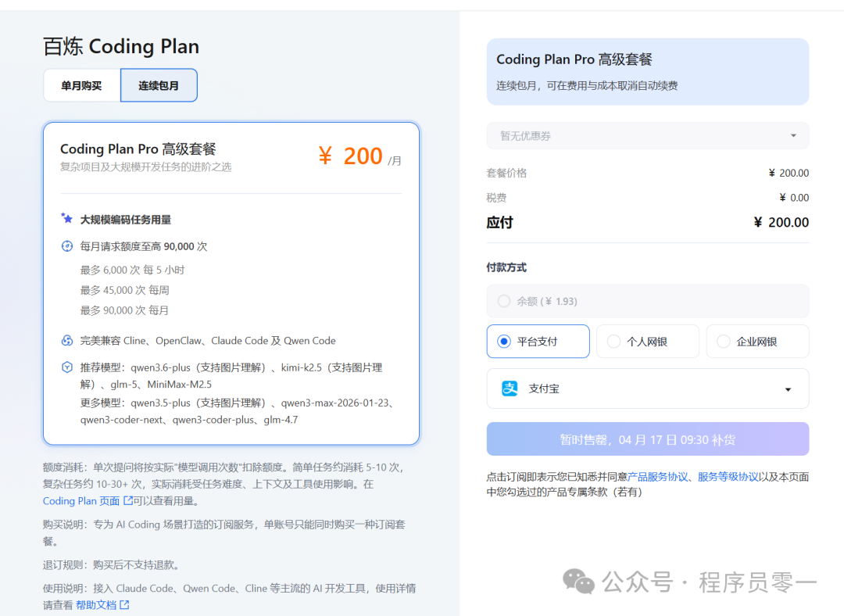This screenshot has width=844, height=616.
Task: Click the 百炼 Coding Plan page heading
Action: 121,46
